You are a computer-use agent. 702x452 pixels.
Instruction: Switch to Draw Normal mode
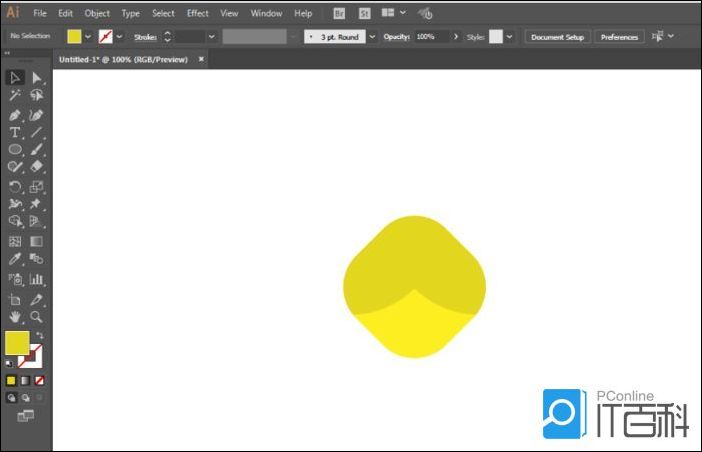point(11,397)
